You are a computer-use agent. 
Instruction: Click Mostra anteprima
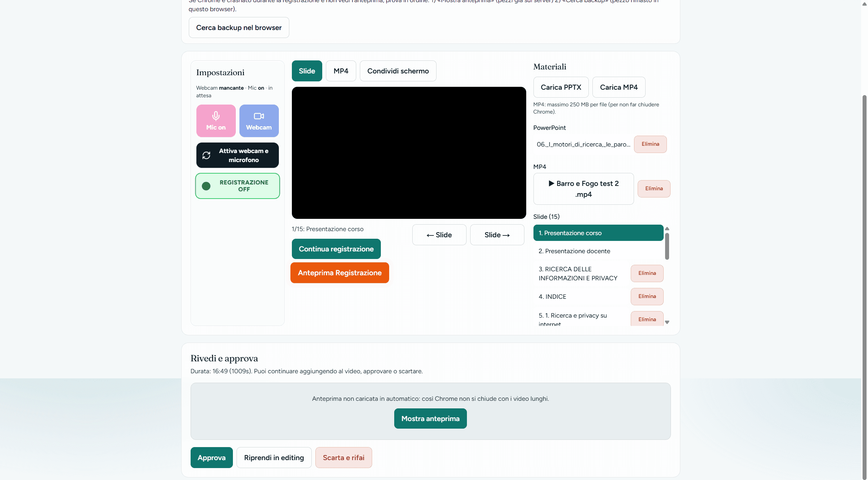click(430, 419)
